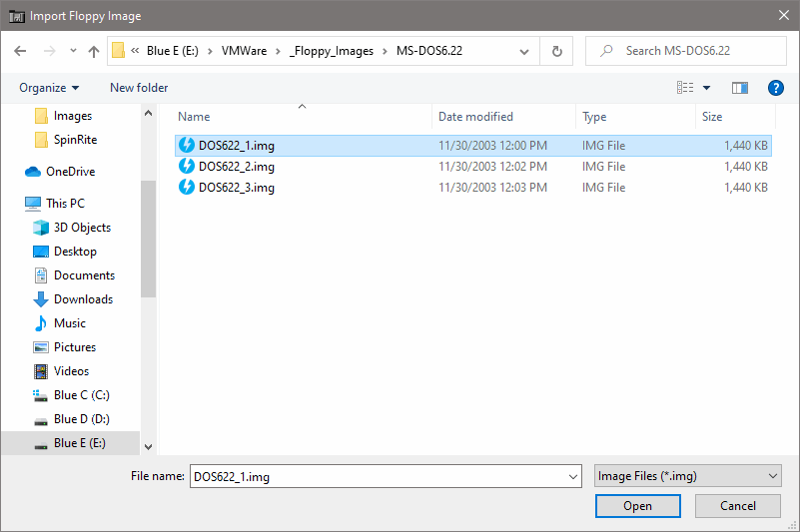Sort files by Type column
This screenshot has height=532, width=800.
(x=594, y=117)
